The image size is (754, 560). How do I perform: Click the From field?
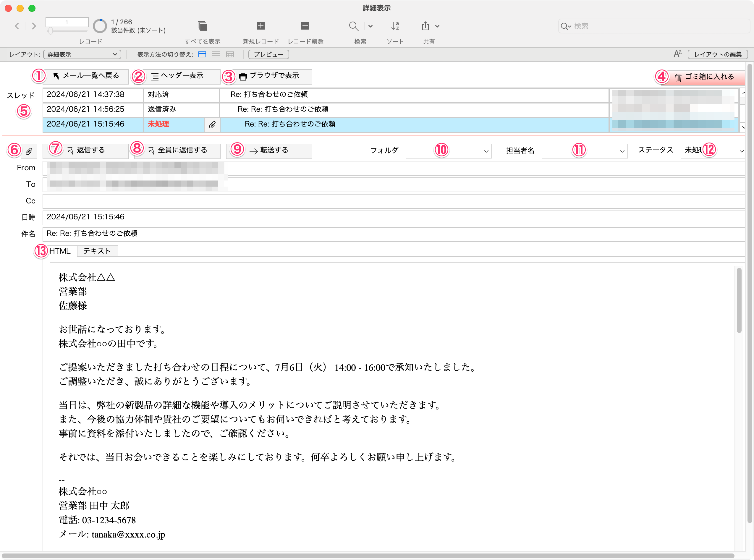point(394,168)
